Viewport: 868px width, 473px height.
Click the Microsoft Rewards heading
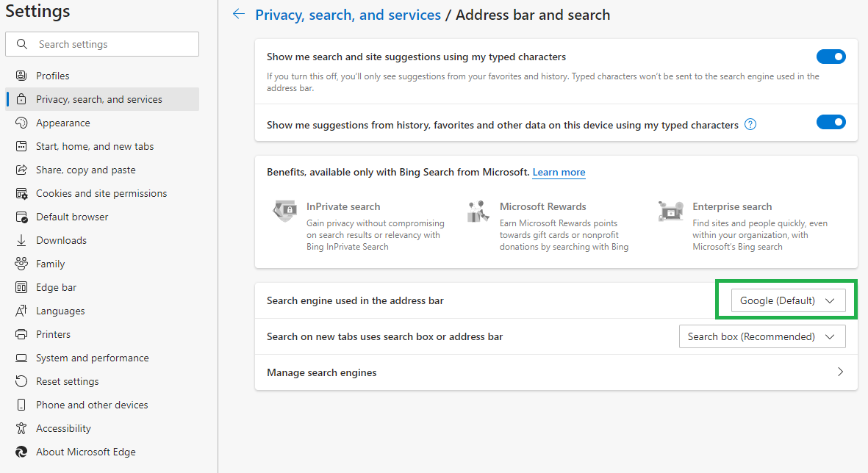[x=542, y=206]
